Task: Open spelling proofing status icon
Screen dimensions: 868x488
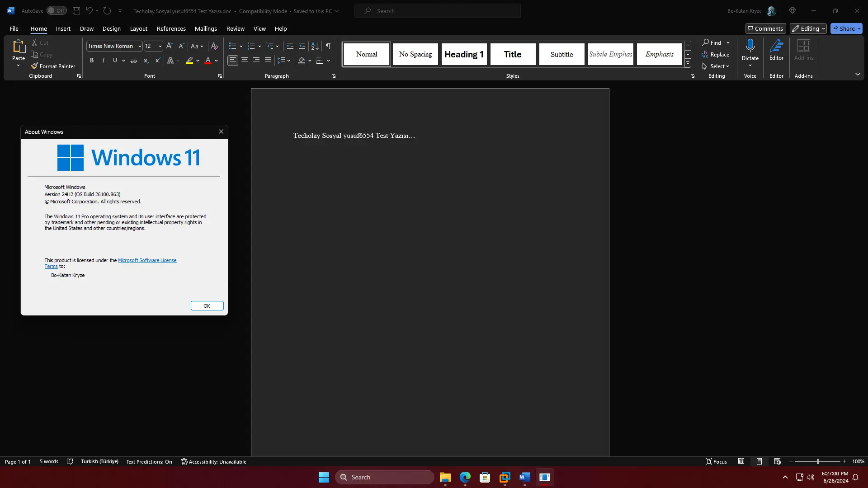Action: [x=70, y=462]
